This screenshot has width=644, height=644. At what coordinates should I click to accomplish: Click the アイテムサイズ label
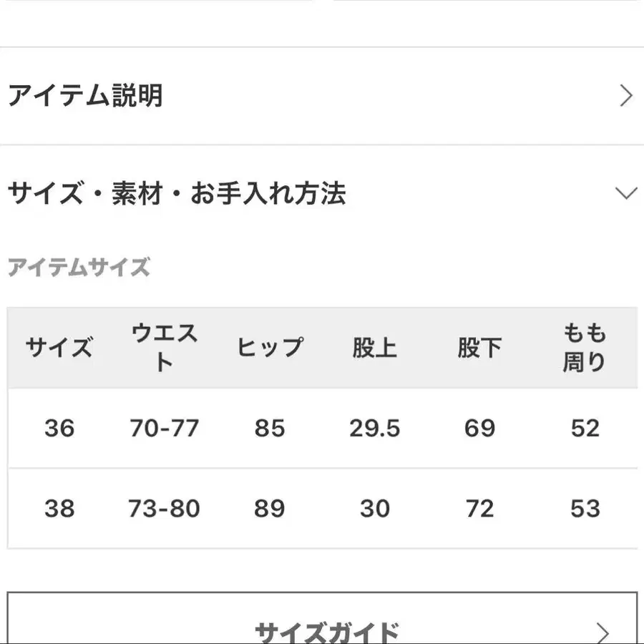click(x=79, y=268)
